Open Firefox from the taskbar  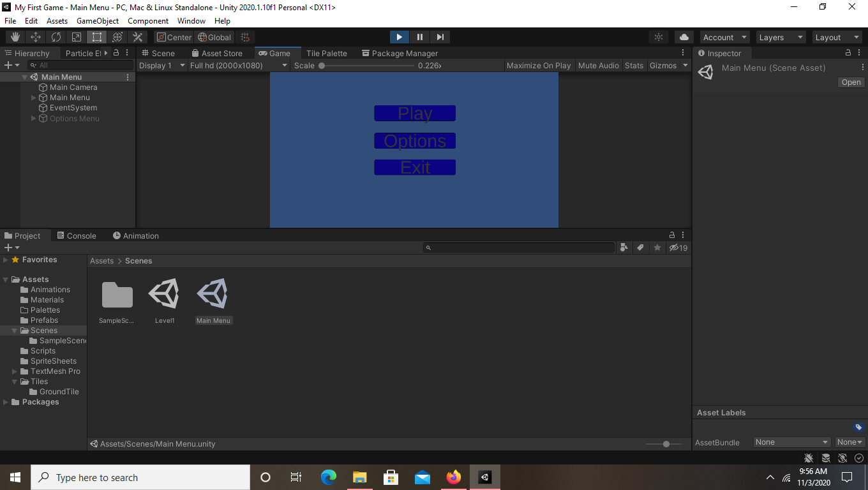coord(454,477)
